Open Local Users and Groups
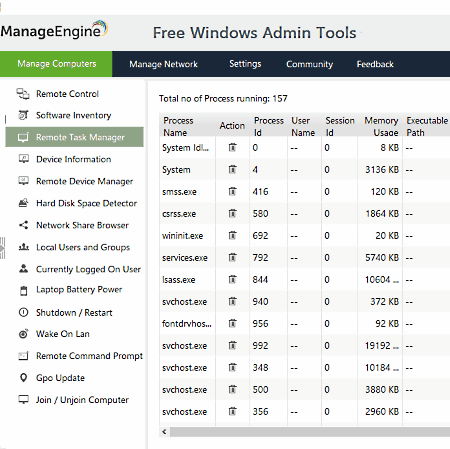The width and height of the screenshot is (450, 449). coord(83,247)
